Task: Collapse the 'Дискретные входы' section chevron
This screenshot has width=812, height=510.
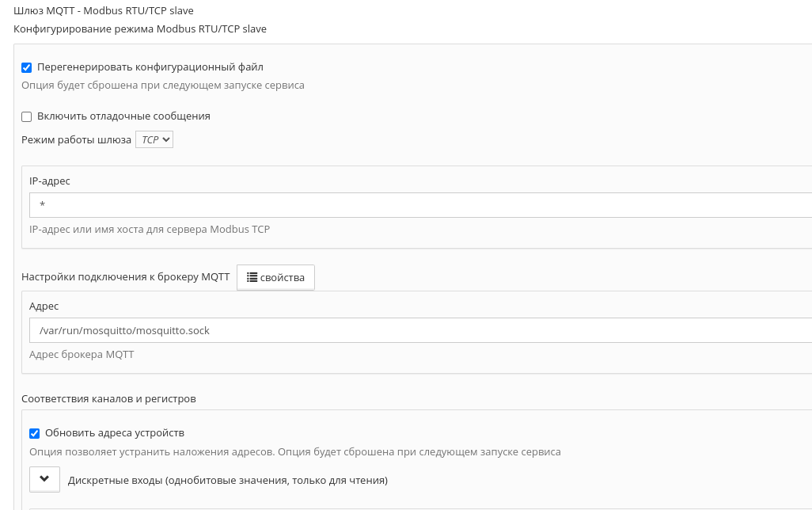Action: [44, 479]
